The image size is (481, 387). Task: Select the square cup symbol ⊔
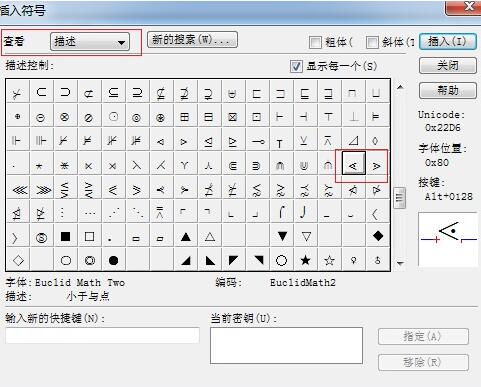pos(376,92)
